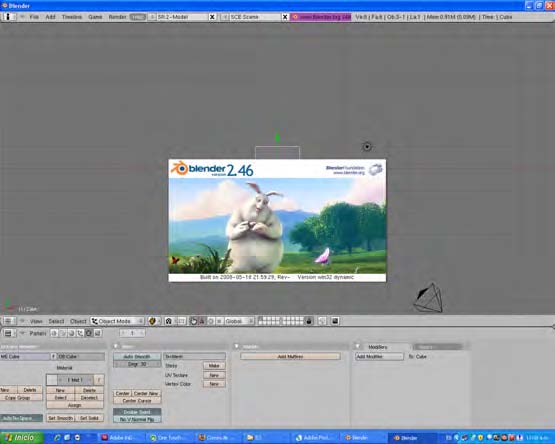
Task: Switch to the Modifiers tab
Action: 378,347
